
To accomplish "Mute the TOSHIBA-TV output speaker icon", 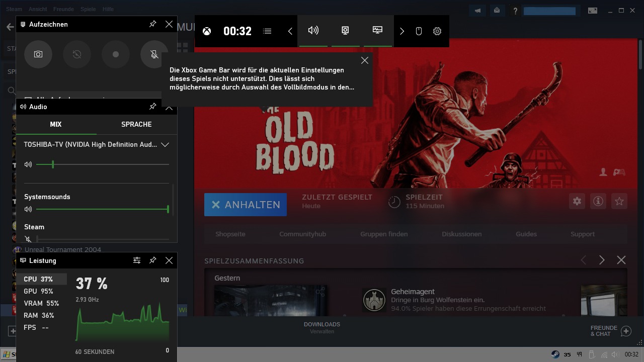I will click(28, 164).
